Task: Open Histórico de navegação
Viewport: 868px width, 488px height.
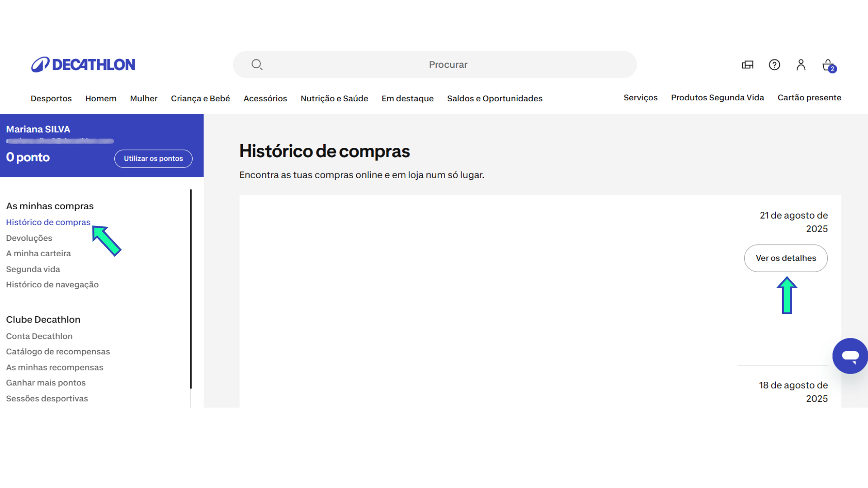Action: 52,284
